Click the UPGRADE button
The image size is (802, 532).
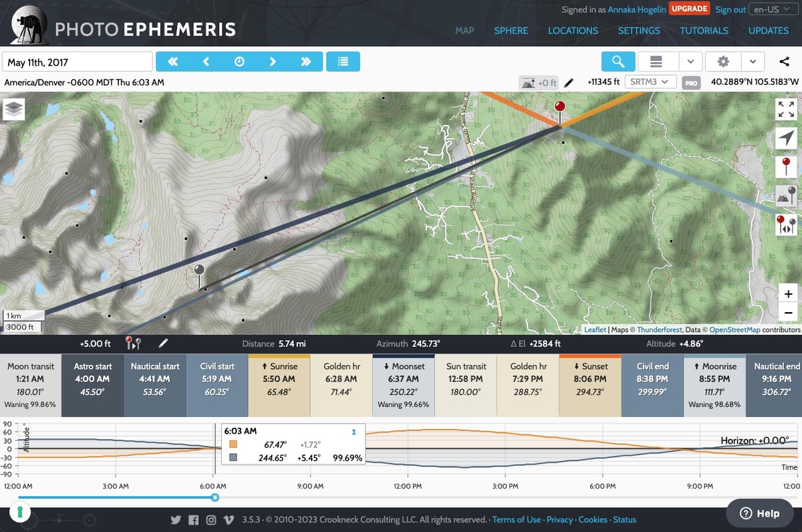coord(689,8)
